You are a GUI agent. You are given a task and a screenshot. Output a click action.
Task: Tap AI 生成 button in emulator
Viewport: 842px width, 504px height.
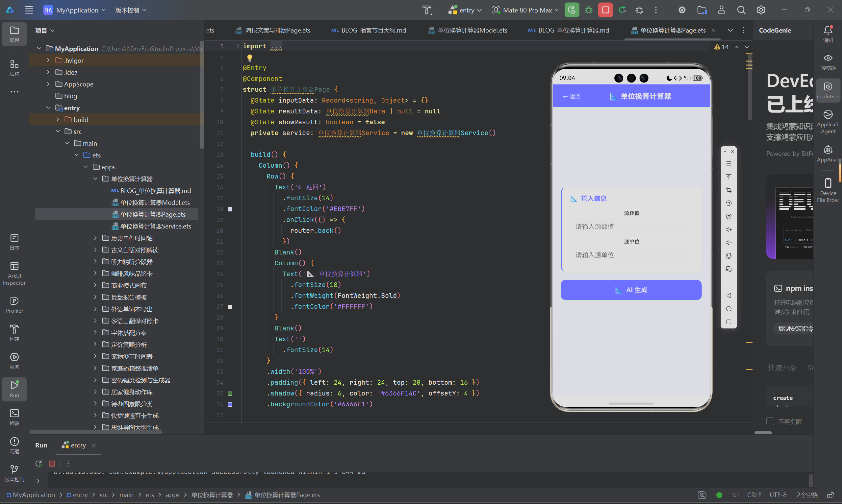[631, 290]
